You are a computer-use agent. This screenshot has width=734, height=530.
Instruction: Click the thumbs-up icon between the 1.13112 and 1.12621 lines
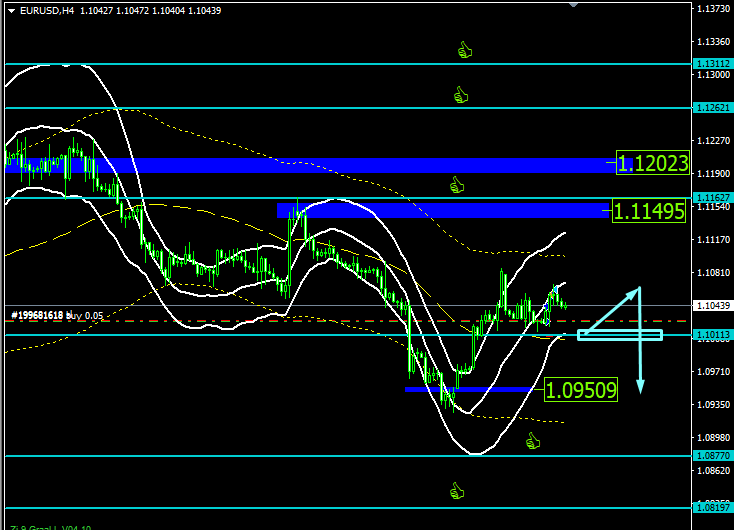460,95
